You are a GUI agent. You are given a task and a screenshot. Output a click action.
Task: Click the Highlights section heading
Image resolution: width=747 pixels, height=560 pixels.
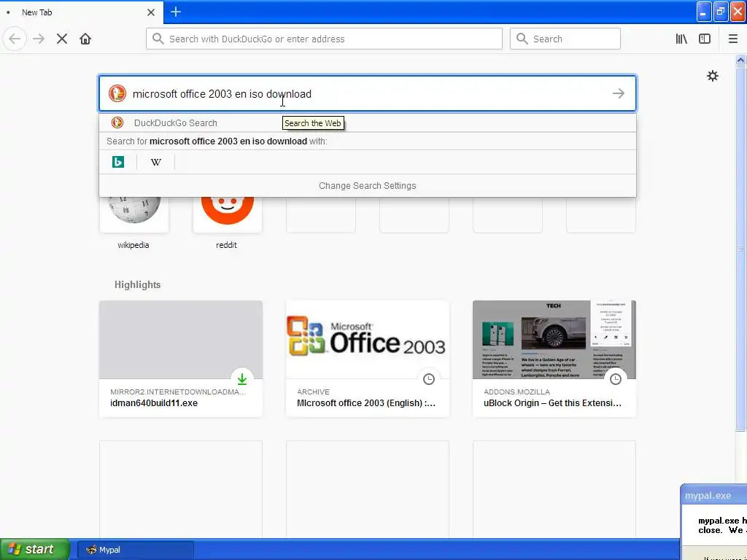[x=137, y=285]
